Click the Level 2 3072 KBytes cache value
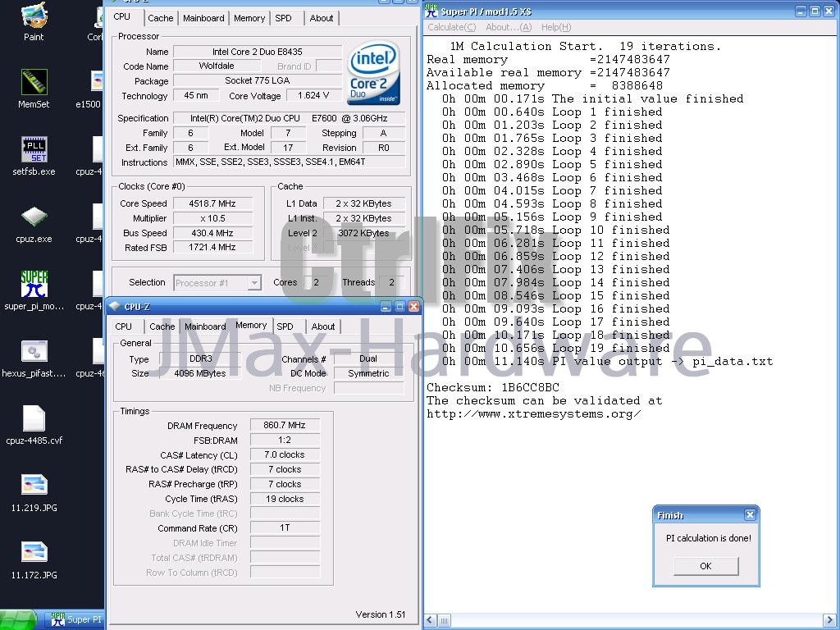 point(363,233)
